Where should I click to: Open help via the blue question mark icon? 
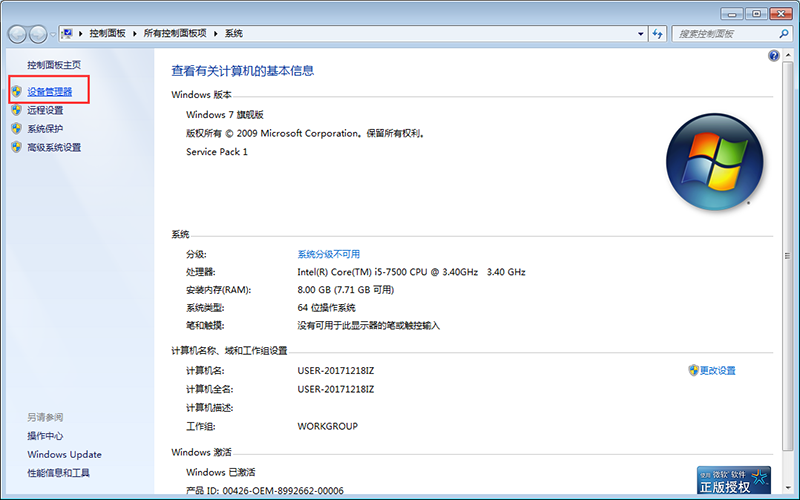773,57
